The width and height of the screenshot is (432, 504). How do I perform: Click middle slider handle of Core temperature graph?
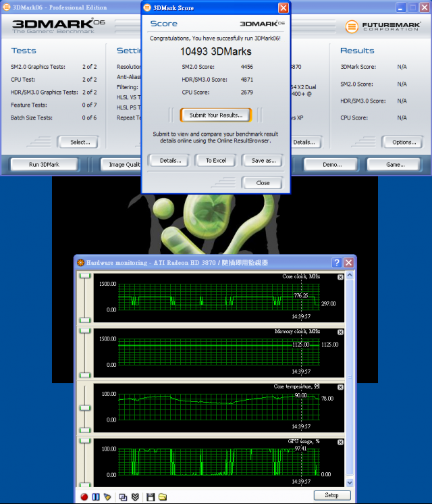coord(85,408)
